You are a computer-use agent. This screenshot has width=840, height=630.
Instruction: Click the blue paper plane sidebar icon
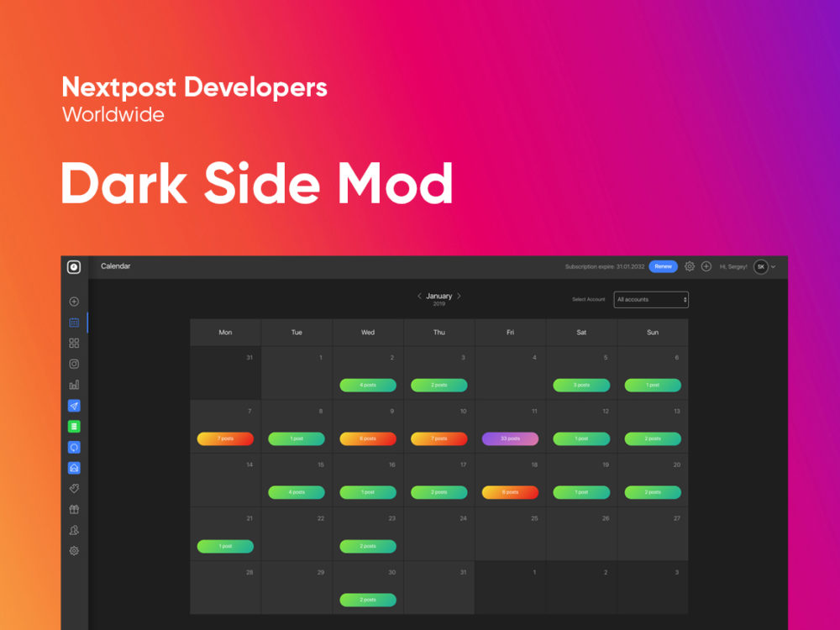[x=74, y=406]
